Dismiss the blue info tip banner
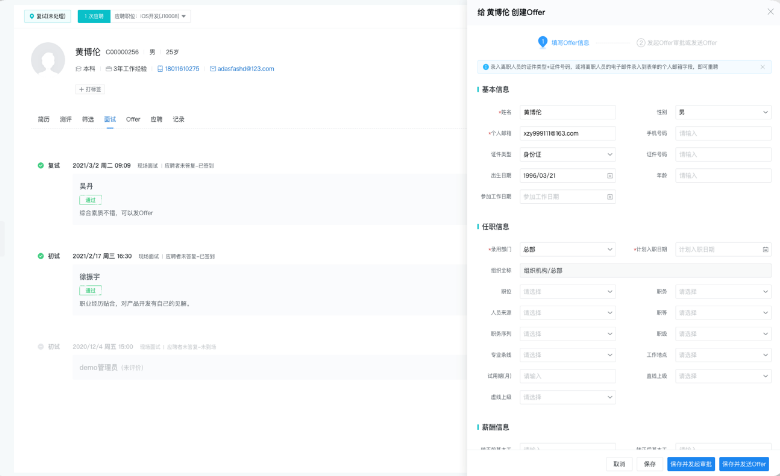The height and width of the screenshot is (476, 780). coord(762,67)
